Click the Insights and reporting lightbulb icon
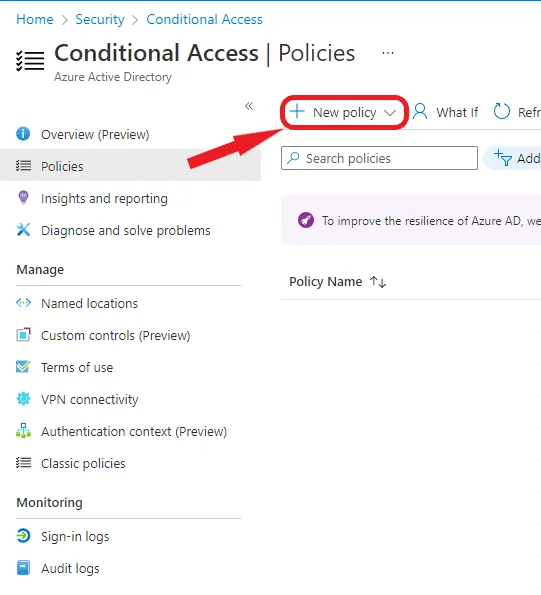 coord(23,197)
